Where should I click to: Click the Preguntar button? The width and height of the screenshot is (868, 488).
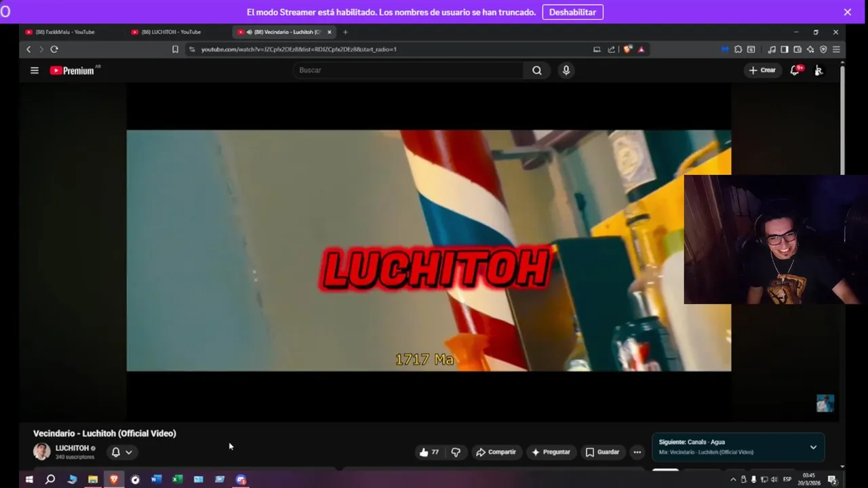coord(551,452)
